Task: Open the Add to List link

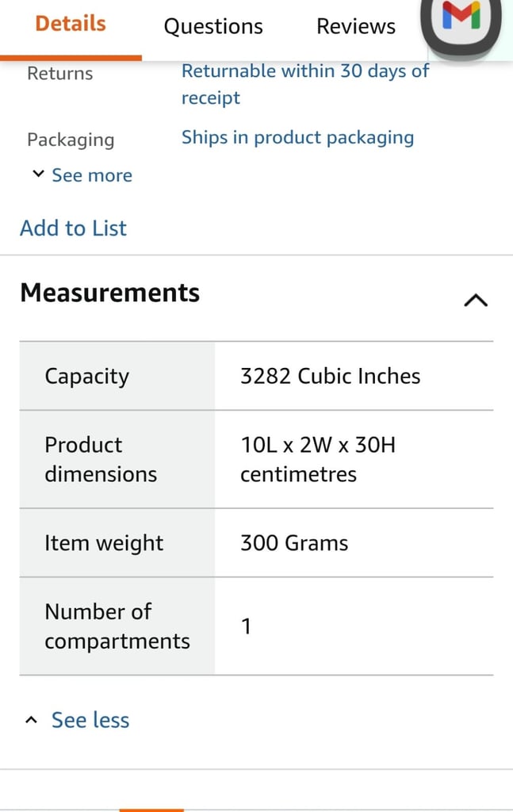Action: [x=73, y=228]
